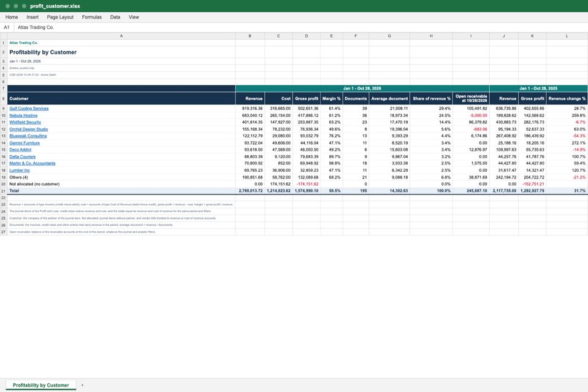Open the Nebula Hosting customer link
588x392 pixels.
coord(23,115)
